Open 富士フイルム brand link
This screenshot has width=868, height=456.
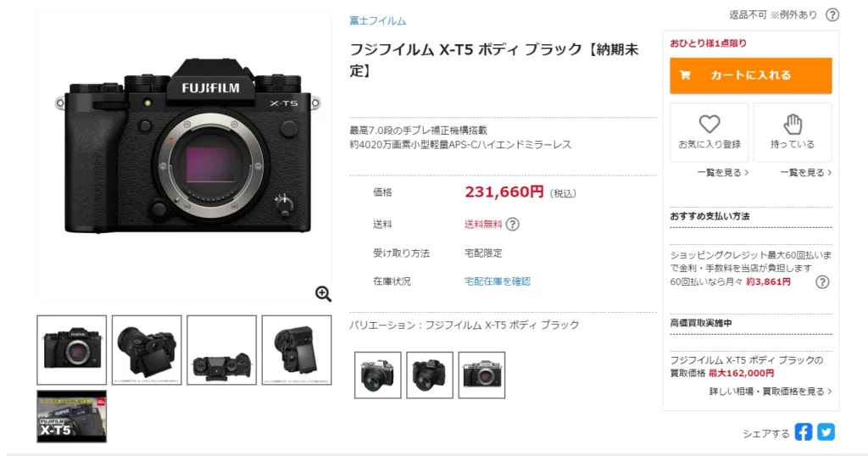pos(377,21)
